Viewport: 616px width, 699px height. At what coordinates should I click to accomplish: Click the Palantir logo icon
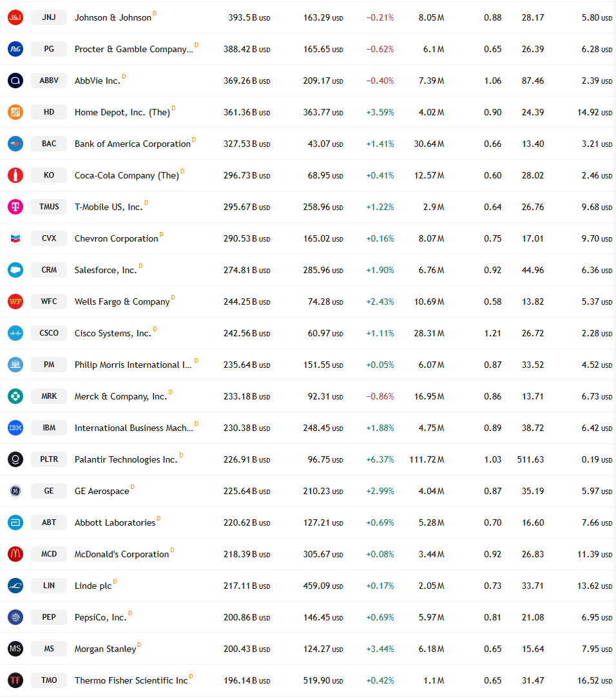15,459
